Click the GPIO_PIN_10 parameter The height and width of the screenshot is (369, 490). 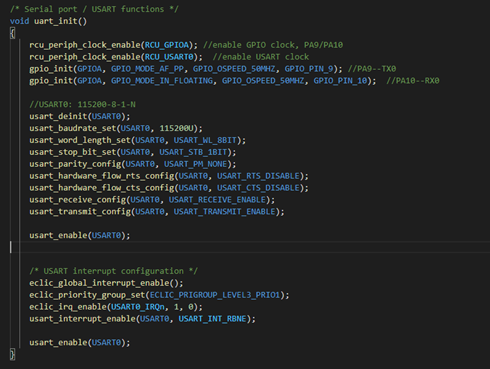(x=340, y=81)
